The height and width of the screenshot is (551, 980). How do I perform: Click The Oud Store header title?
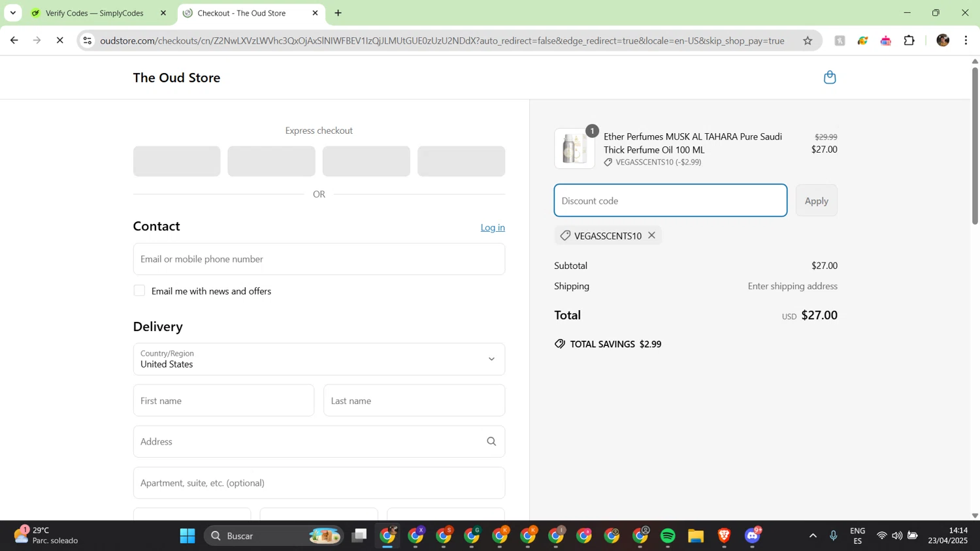176,78
